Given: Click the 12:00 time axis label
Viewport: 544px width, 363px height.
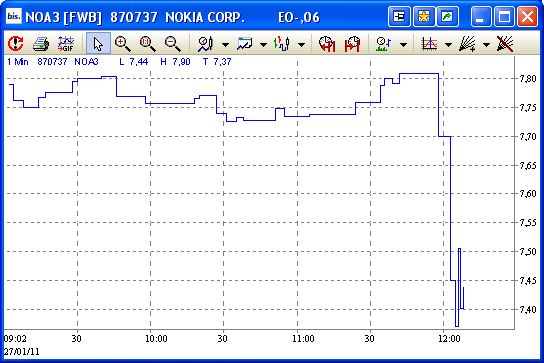Looking at the screenshot, I should point(449,338).
